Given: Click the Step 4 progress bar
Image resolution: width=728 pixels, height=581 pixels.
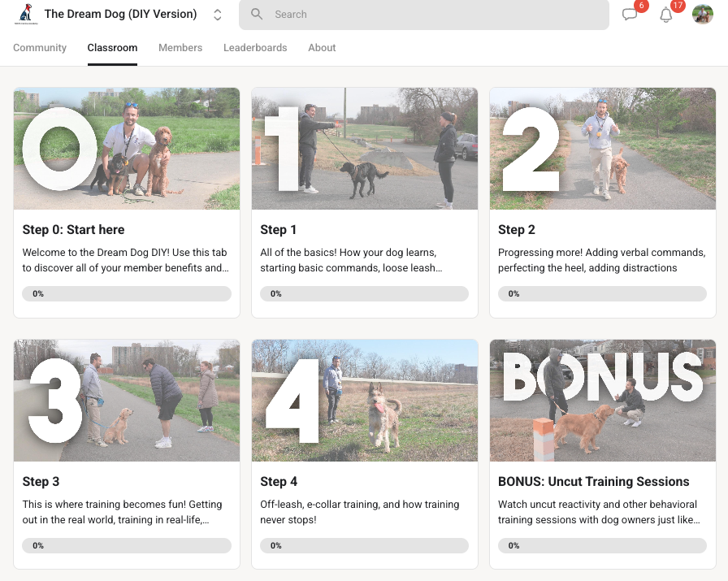Looking at the screenshot, I should (x=365, y=545).
